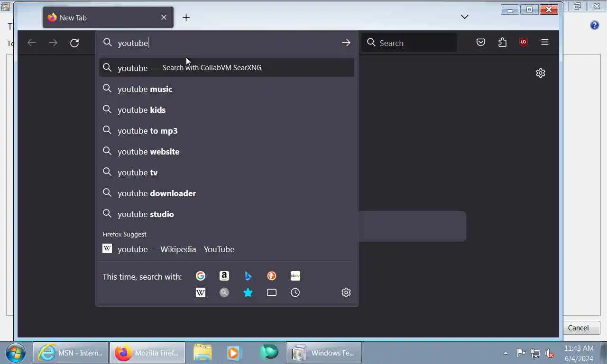Search this time with Amazon
Image resolution: width=607 pixels, height=364 pixels.
(x=224, y=276)
